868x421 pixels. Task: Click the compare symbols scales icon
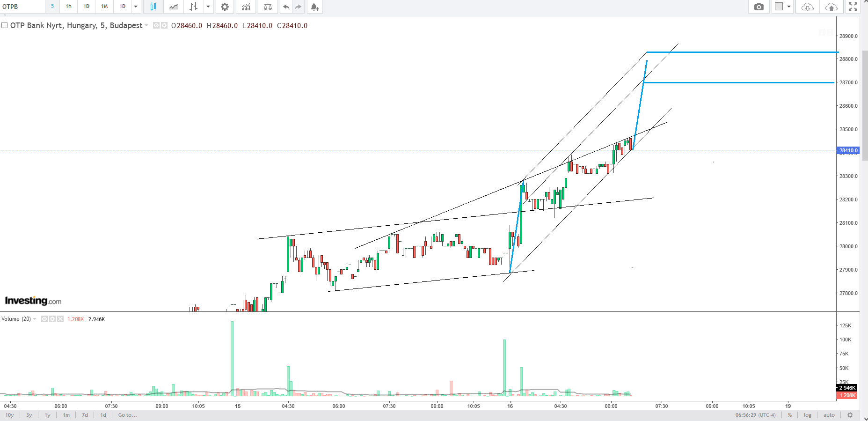pyautogui.click(x=268, y=7)
